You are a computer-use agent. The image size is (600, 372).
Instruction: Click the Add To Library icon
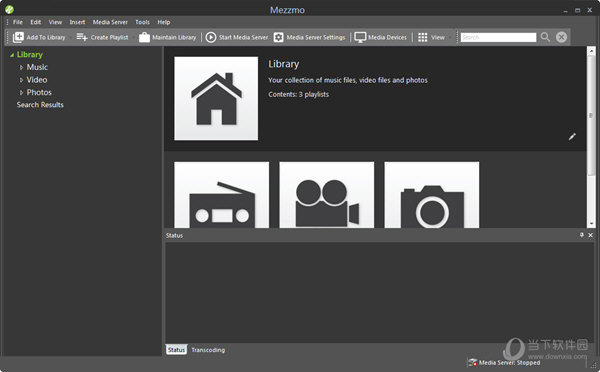[x=18, y=37]
